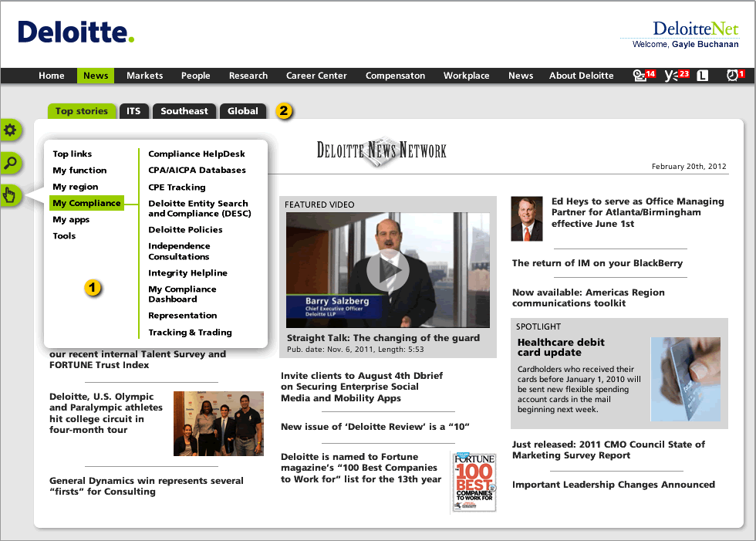Open Career Center in the navbar
756x541 pixels.
coord(316,76)
